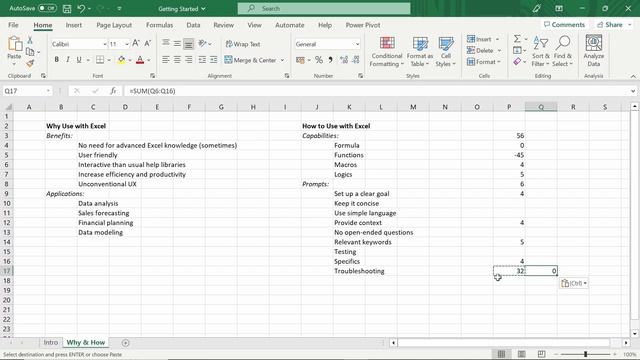This screenshot has height=360, width=640.
Task: Open Find & Select magnifier
Action: pyautogui.click(x=562, y=51)
